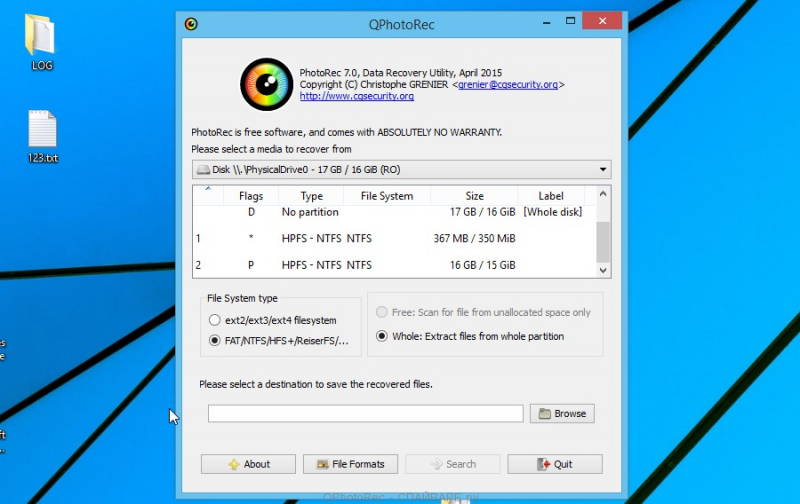The height and width of the screenshot is (504, 800).
Task: Browse for a destination folder
Action: point(562,413)
